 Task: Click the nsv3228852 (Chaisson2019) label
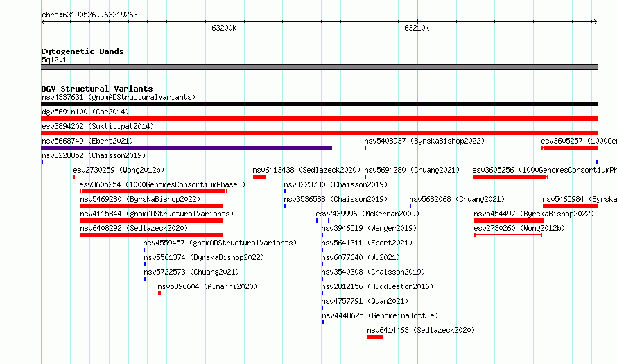pos(94,155)
